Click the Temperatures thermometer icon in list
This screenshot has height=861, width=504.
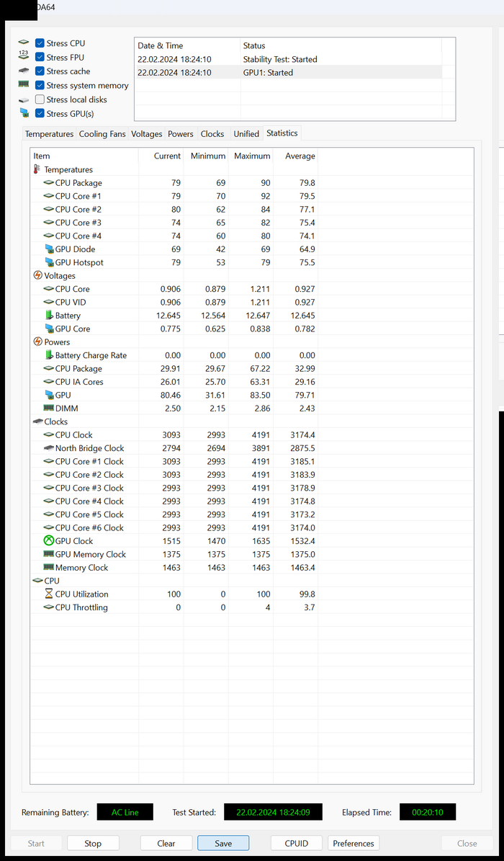click(38, 169)
